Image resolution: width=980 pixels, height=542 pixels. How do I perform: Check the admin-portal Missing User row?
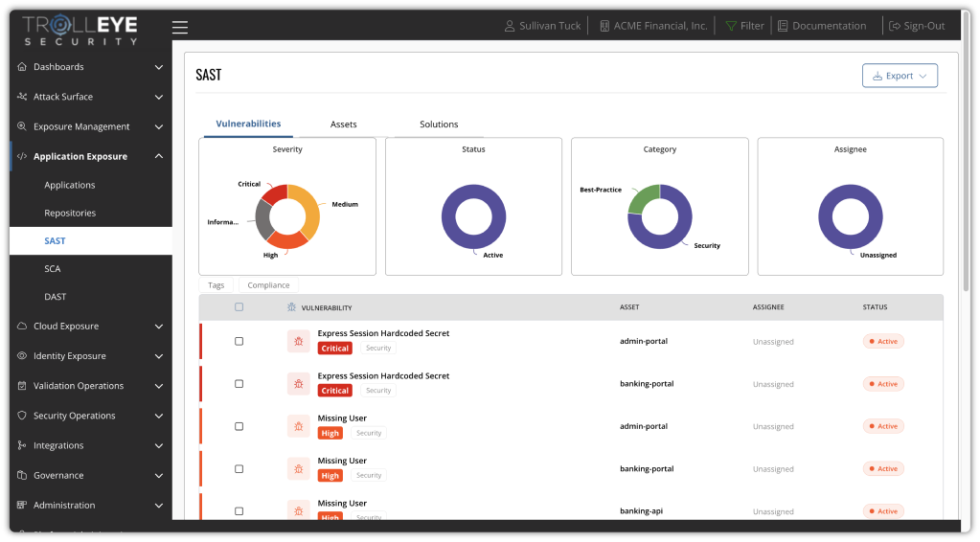pos(239,426)
